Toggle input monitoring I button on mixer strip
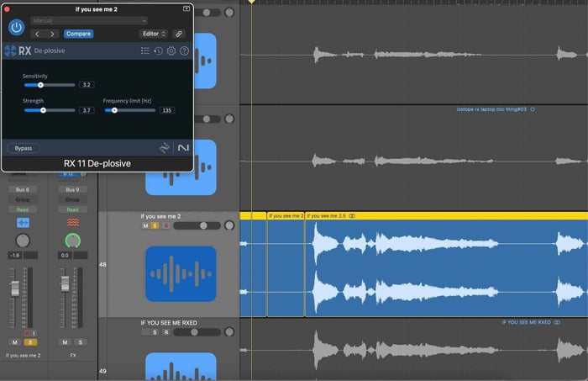 (x=34, y=333)
